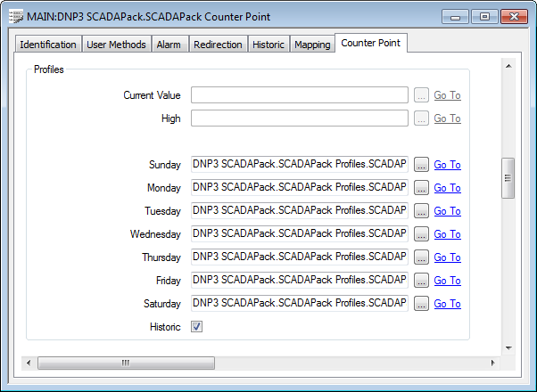Click the Sunday profile field

point(300,165)
